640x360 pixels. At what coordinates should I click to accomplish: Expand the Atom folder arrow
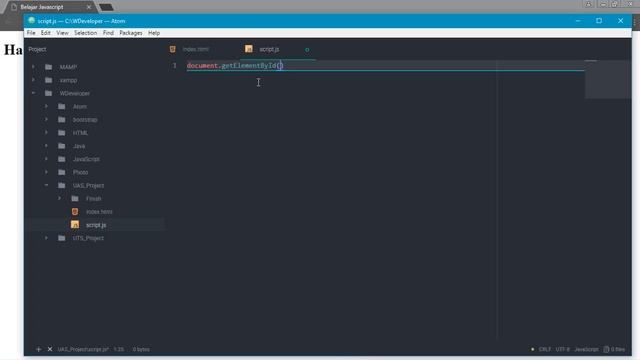point(47,106)
